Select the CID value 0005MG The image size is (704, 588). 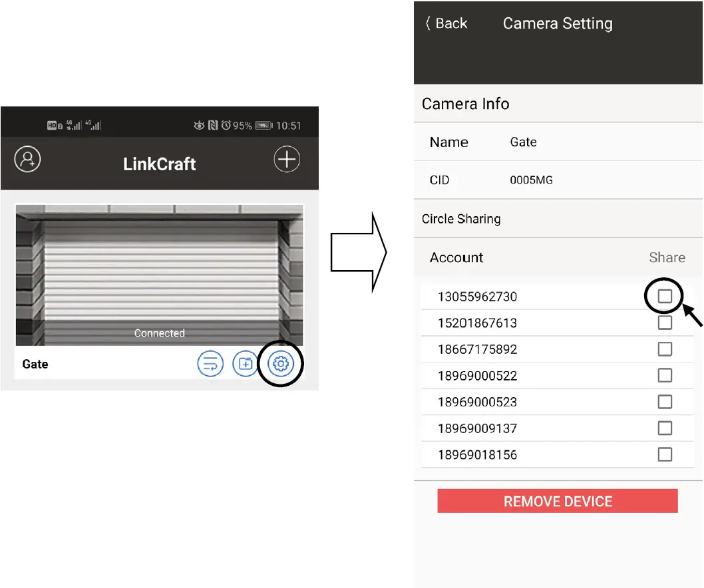click(531, 180)
